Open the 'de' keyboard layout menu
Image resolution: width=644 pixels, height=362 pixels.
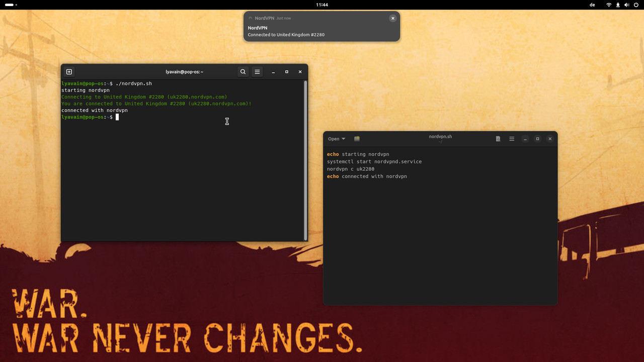click(592, 5)
